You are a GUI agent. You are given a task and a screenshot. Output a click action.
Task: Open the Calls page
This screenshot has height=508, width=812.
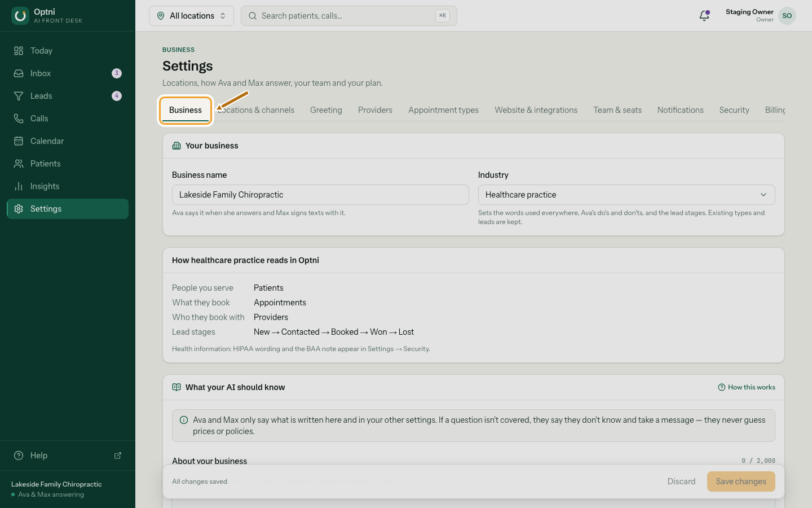click(68, 119)
